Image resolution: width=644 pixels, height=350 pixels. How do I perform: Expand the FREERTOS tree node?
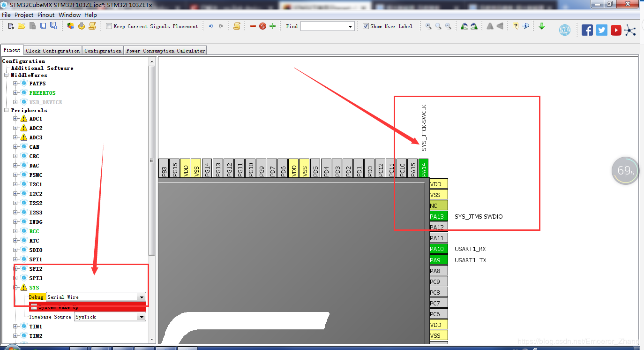coord(15,93)
